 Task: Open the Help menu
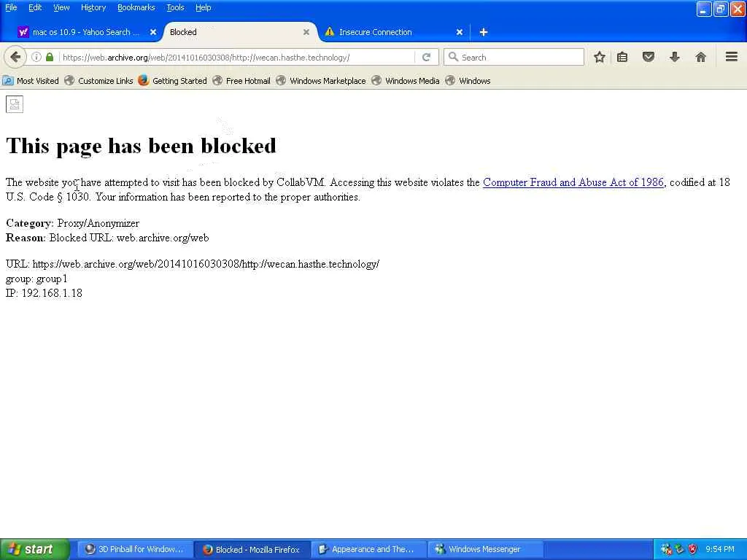pyautogui.click(x=204, y=7)
